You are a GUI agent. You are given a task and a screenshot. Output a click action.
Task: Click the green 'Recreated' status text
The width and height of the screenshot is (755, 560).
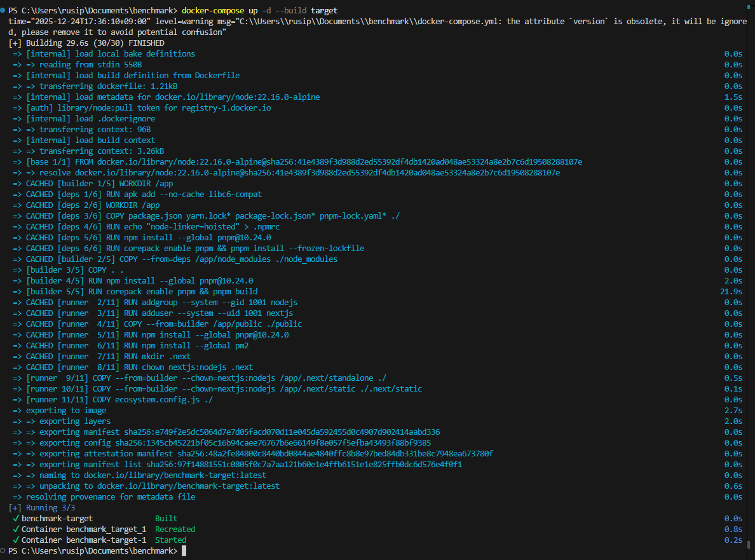coord(175,529)
